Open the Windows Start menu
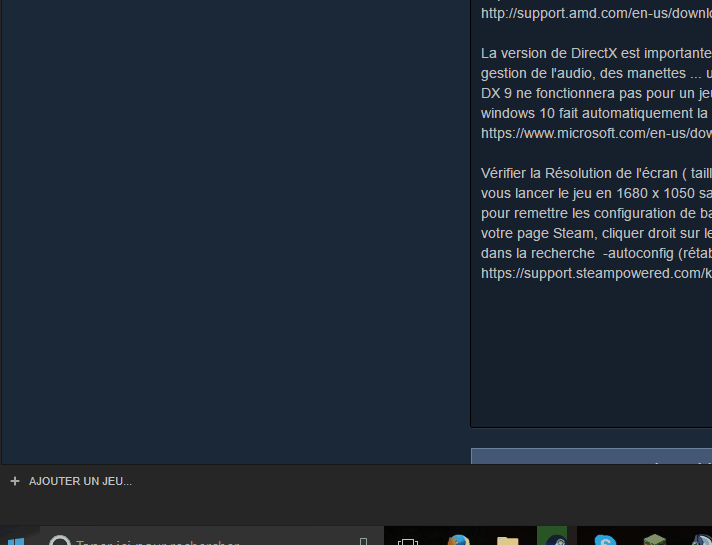712x545 pixels. pos(15,541)
